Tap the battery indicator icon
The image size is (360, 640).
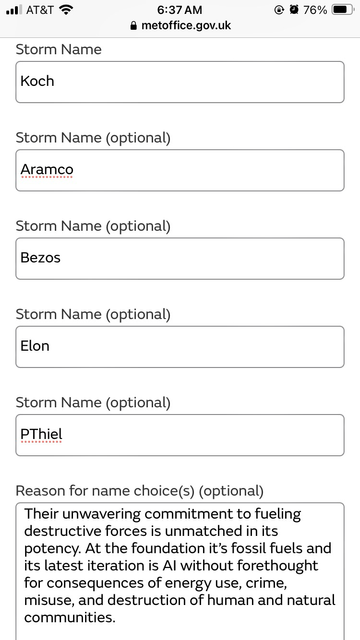coord(343,10)
